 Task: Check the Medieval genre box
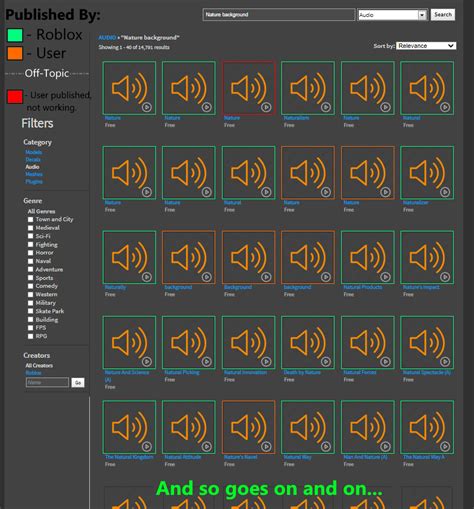(30, 228)
